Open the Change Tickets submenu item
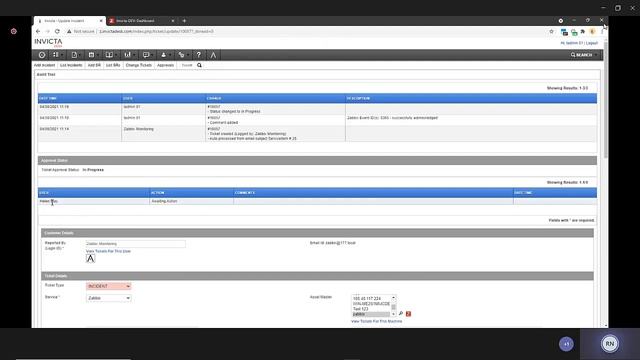Screen dimensions: 640x360 coord(139,65)
